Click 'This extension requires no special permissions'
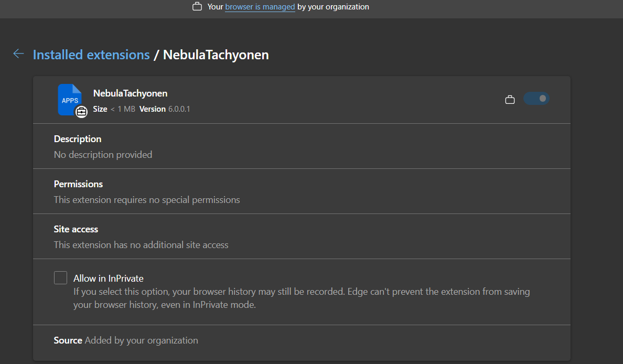This screenshot has width=623, height=364. point(147,200)
